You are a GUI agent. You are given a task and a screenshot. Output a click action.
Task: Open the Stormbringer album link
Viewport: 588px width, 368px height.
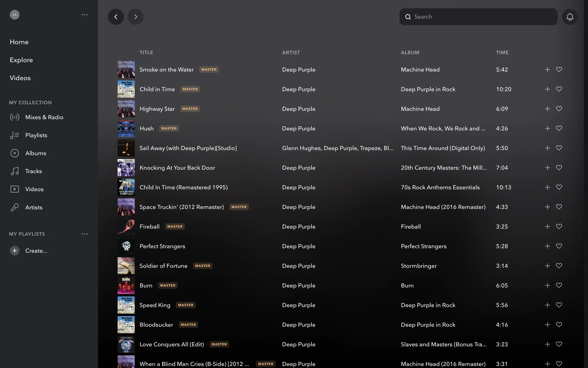click(x=419, y=266)
